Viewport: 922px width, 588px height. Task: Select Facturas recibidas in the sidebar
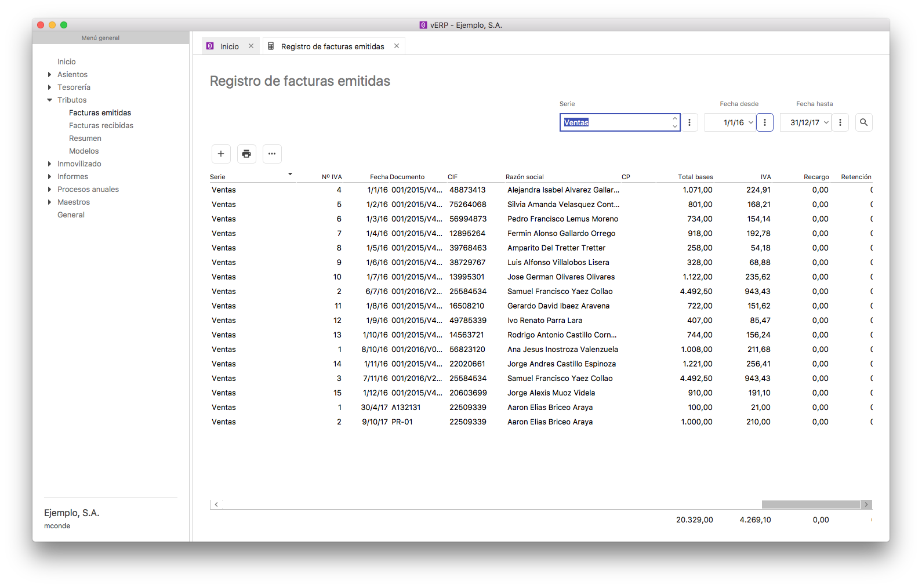(x=101, y=125)
